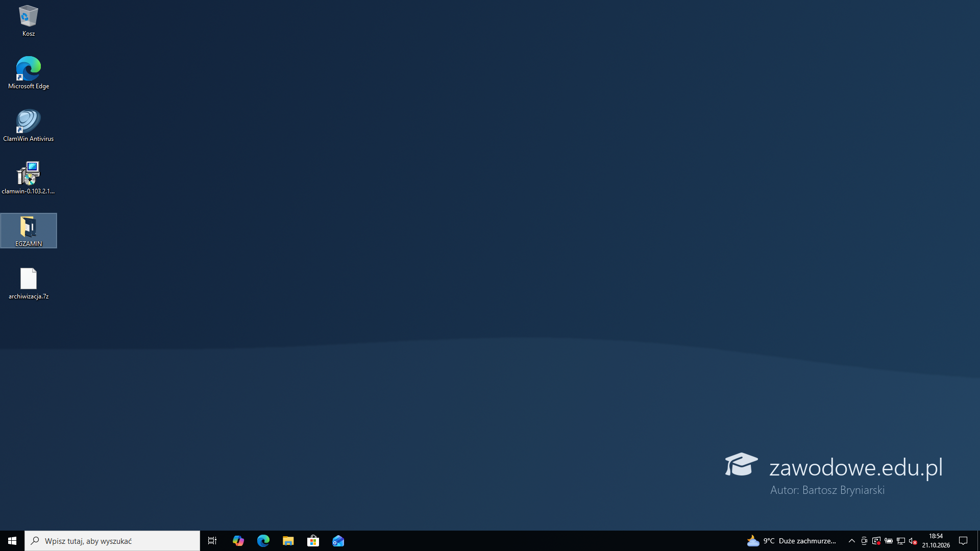The height and width of the screenshot is (551, 980).
Task: Select the clamwin-0.103.2.1 installer file
Action: [x=29, y=178]
